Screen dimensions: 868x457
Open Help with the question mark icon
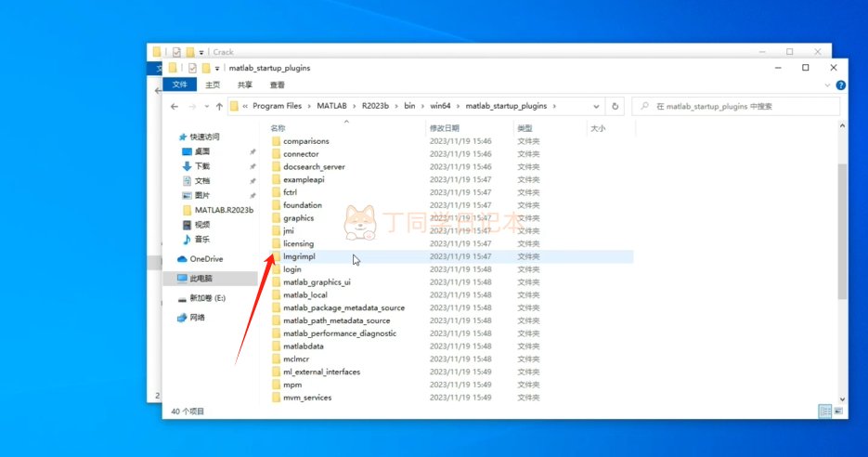click(x=841, y=85)
